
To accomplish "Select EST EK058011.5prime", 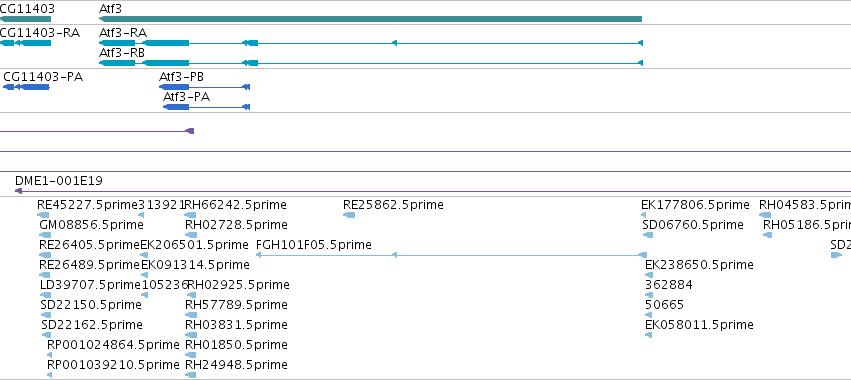I will [x=699, y=325].
